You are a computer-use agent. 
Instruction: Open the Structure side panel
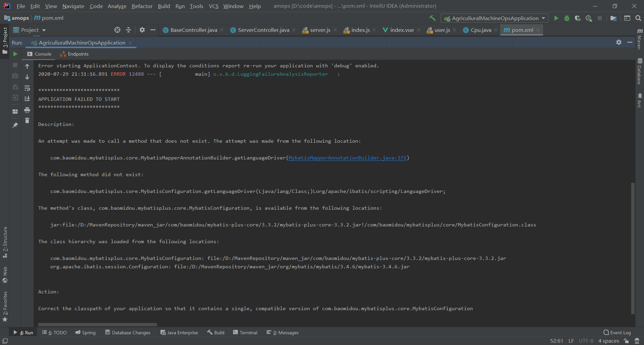tap(5, 242)
